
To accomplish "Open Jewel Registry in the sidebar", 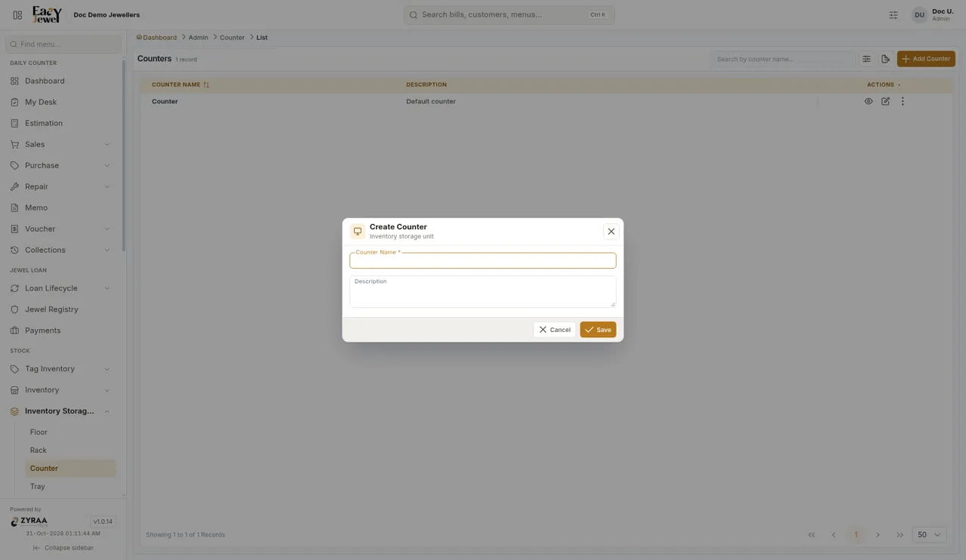I will [x=62, y=309].
